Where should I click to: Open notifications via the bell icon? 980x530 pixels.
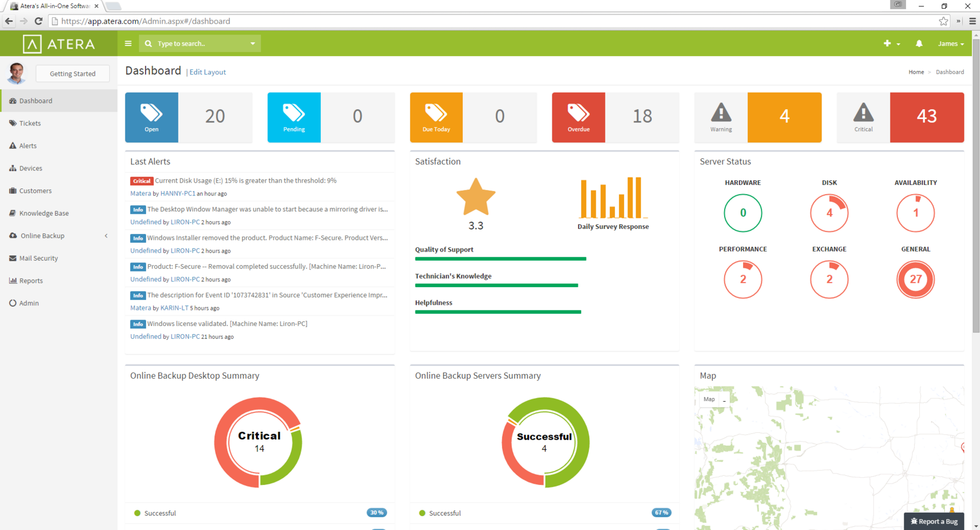[919, 43]
